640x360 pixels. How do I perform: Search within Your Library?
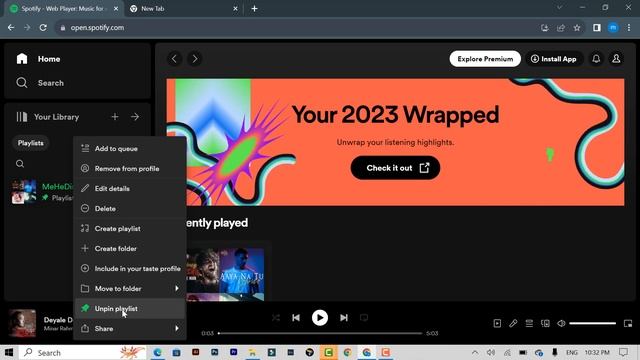pos(20,164)
